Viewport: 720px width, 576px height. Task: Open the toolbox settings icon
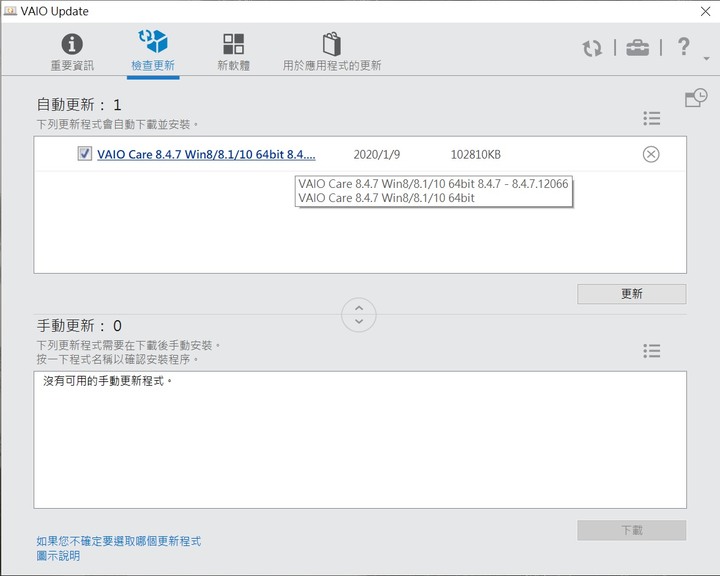[637, 48]
